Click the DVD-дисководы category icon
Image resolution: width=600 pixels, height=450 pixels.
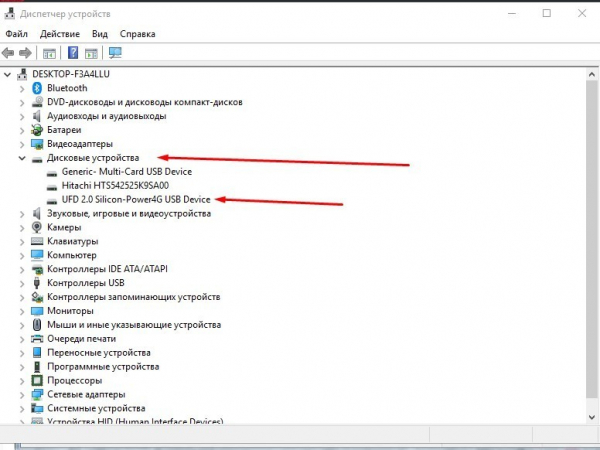tap(37, 102)
